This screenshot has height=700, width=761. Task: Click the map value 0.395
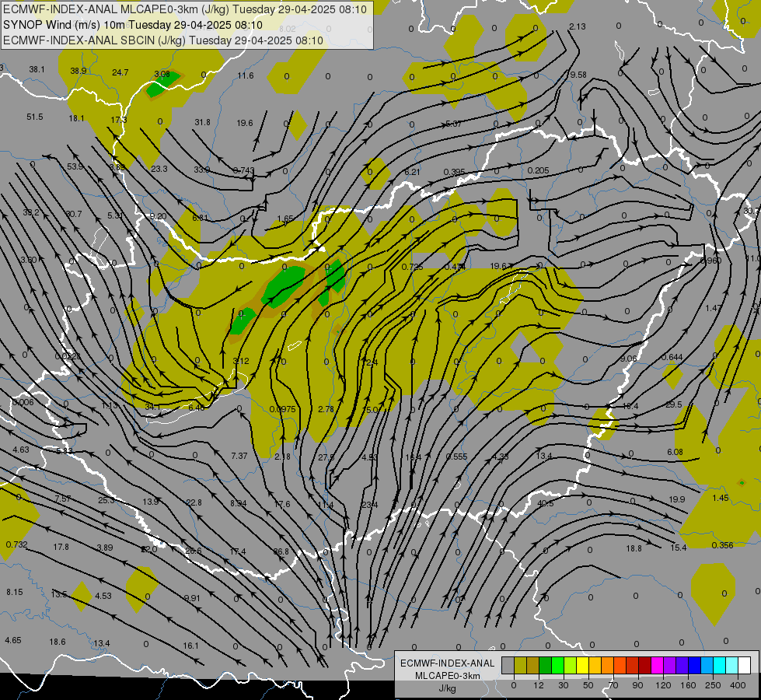(x=454, y=173)
